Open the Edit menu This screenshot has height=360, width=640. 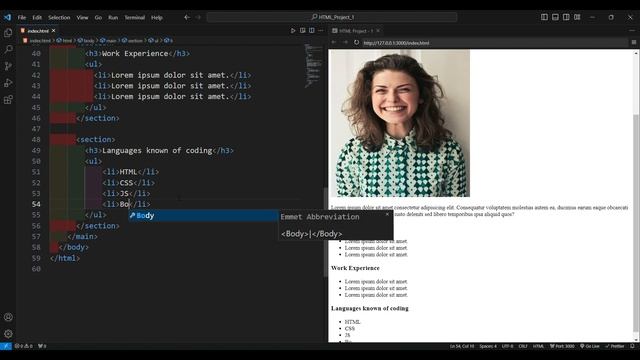pos(37,18)
